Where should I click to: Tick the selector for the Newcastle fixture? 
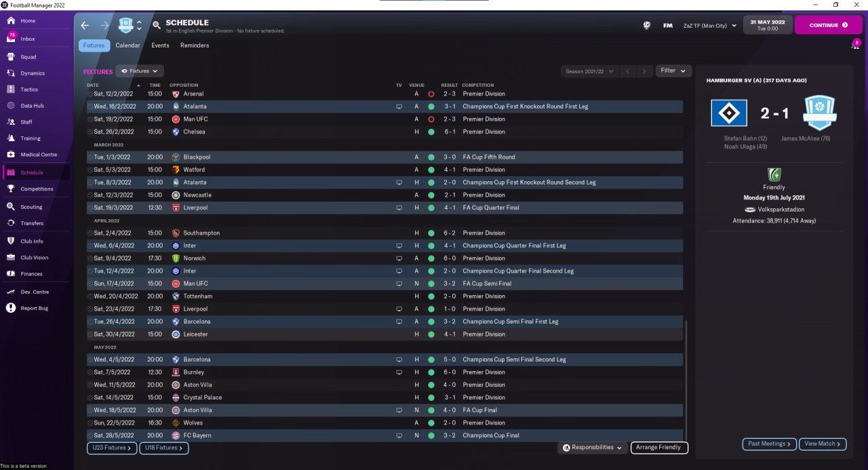(90, 195)
